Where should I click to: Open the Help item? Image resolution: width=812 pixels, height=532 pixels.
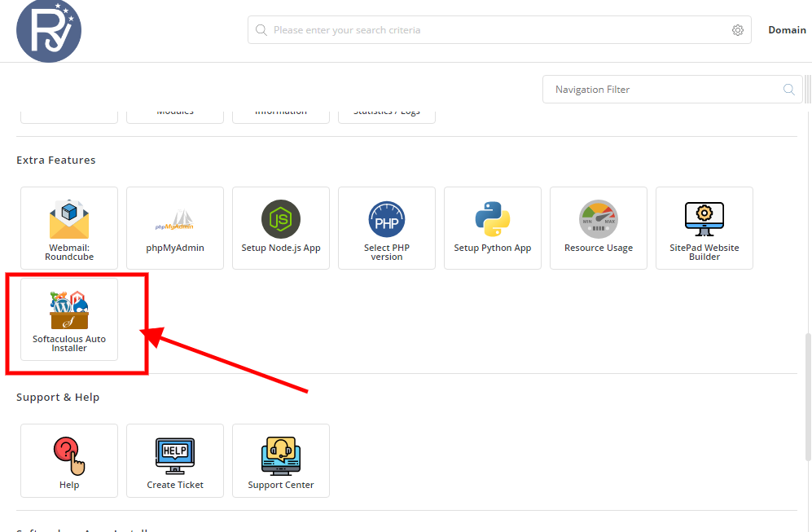coord(69,460)
